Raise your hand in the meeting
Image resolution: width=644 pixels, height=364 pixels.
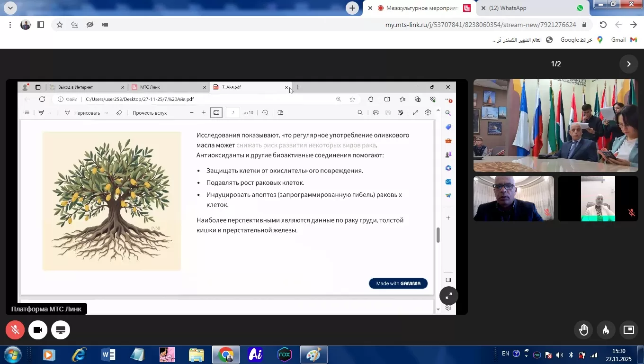click(583, 330)
